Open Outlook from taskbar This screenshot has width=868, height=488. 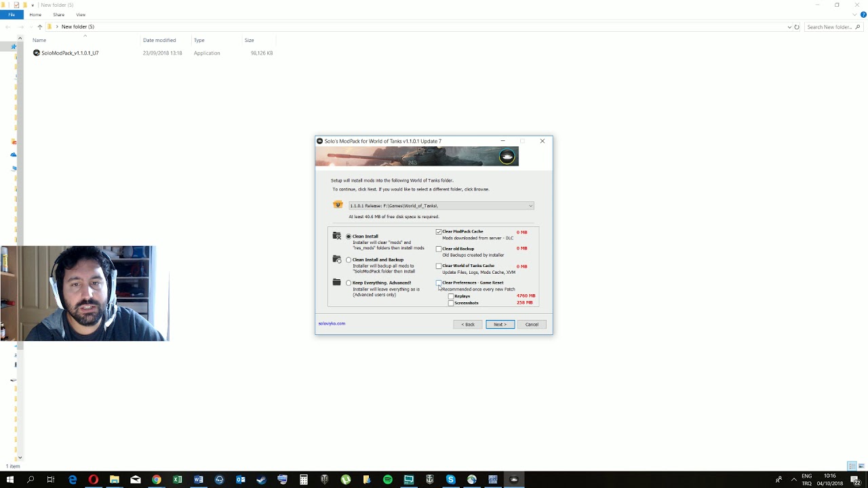[x=241, y=480]
